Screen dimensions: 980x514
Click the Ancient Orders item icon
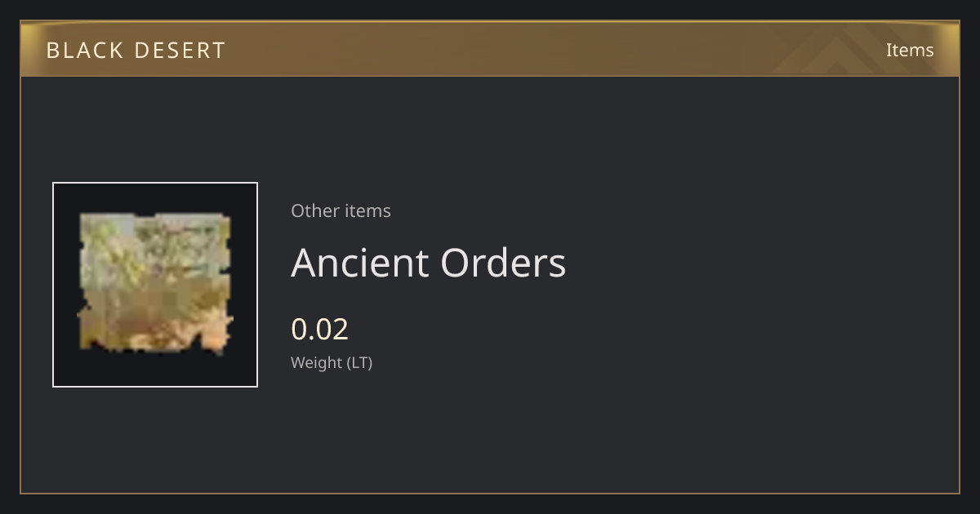coord(155,284)
